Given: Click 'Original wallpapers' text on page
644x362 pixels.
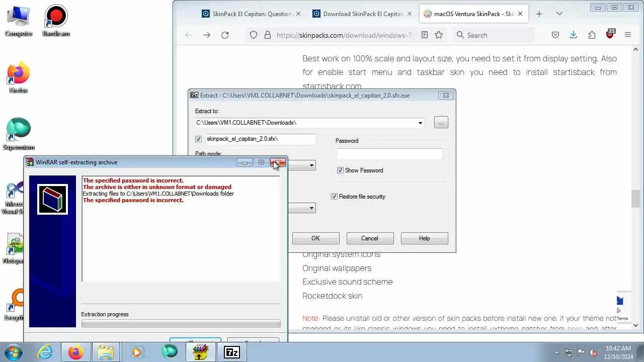Looking at the screenshot, I should 337,268.
